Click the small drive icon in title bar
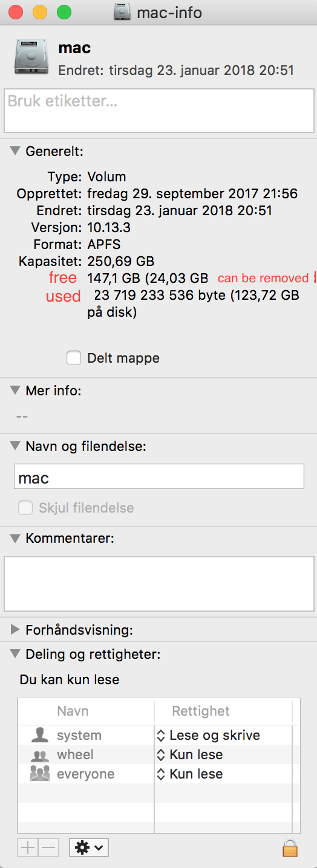The width and height of the screenshot is (317, 868). coord(123,12)
